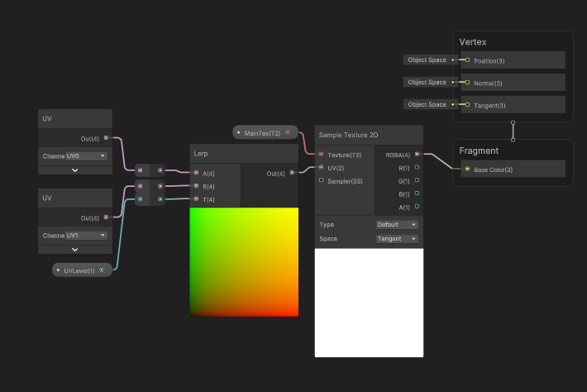The width and height of the screenshot is (587, 392).
Task: Click the A(1) alpha output port
Action: point(417,208)
